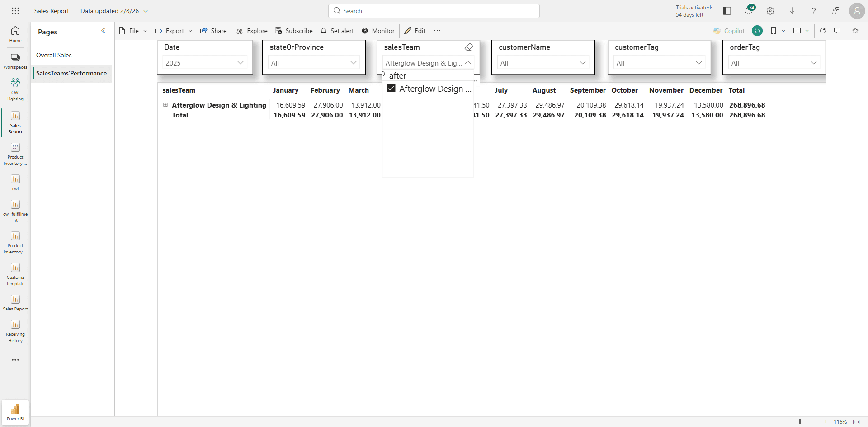Click the Share button
The image size is (868, 427).
(x=213, y=31)
